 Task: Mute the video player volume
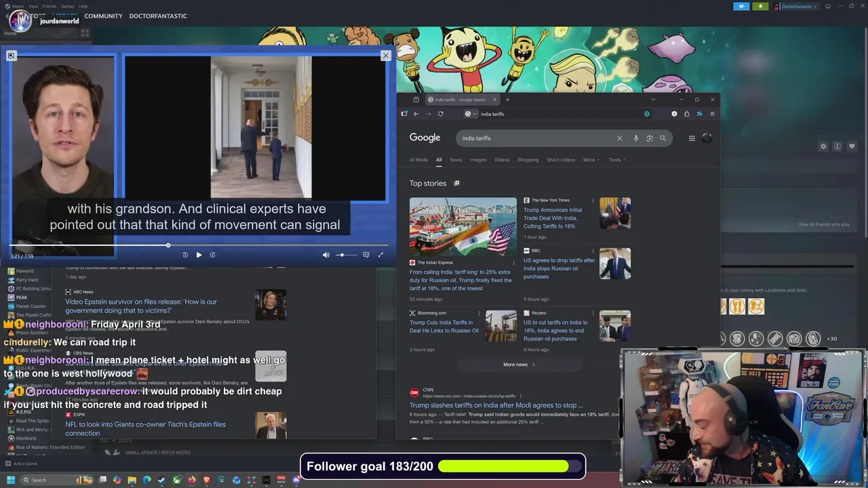click(x=325, y=255)
